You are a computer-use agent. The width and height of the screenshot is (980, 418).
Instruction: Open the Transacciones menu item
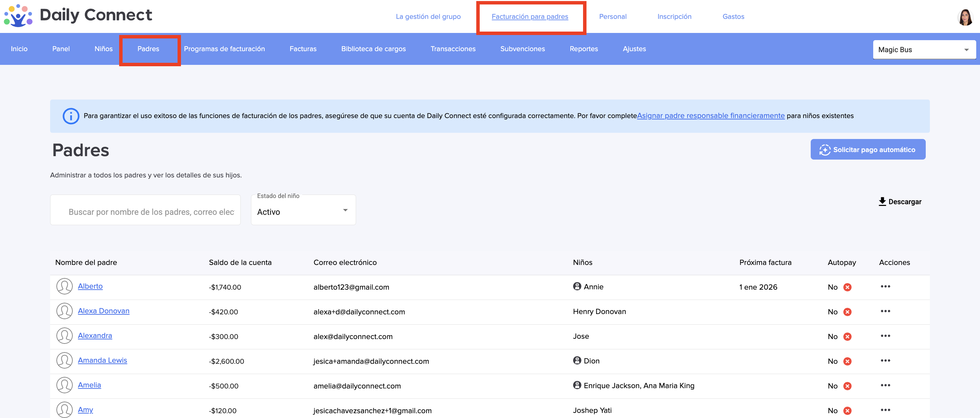tap(453, 49)
